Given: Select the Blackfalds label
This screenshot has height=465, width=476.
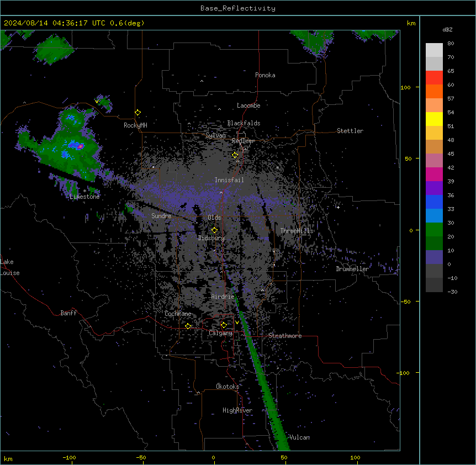Looking at the screenshot, I should click(x=244, y=123).
